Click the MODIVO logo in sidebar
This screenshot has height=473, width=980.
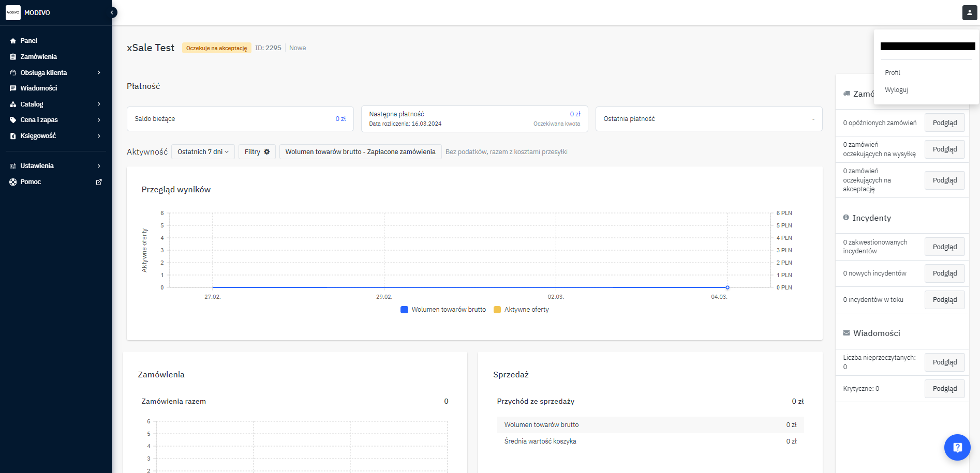pos(13,12)
